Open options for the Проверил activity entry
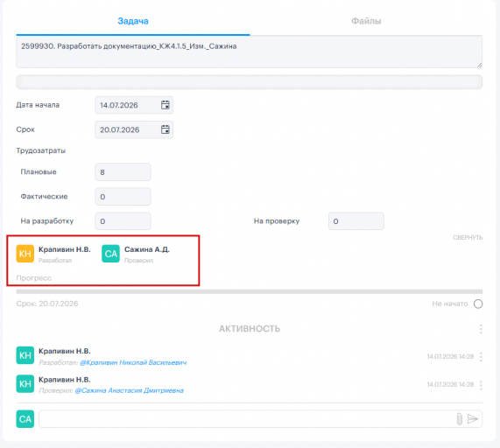The width and height of the screenshot is (500, 448). point(481,385)
